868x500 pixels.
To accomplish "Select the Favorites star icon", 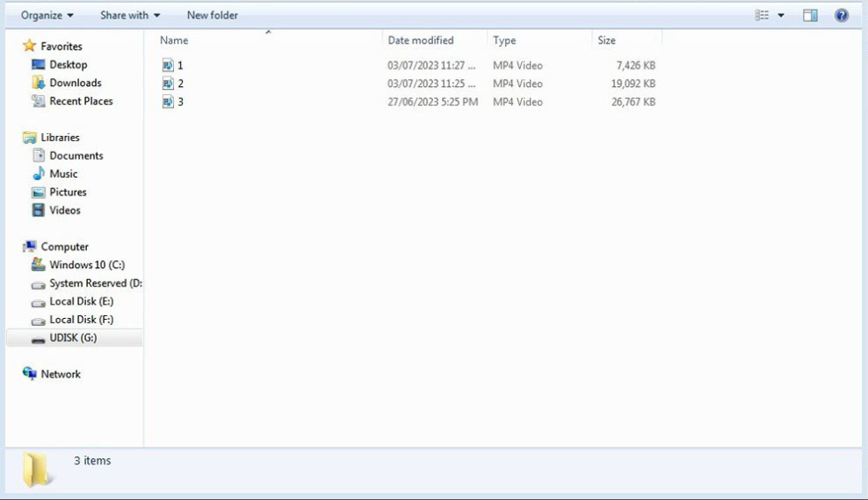I will click(x=29, y=46).
